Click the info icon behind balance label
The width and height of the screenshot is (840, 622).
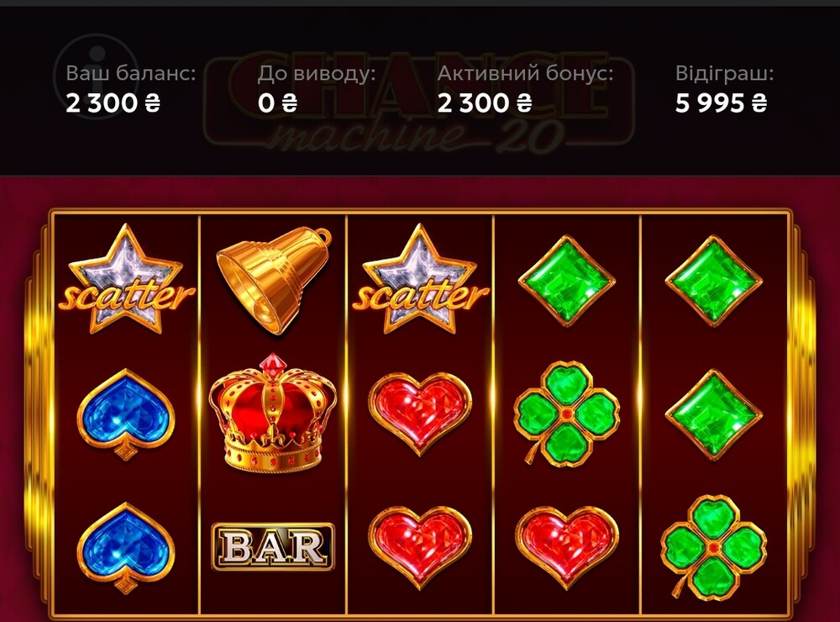[97, 76]
